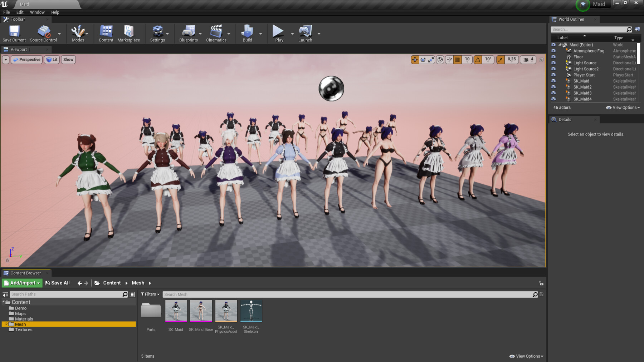Screen dimensions: 644x362
Task: Switch to the Lit viewport mode
Action: tap(52, 60)
